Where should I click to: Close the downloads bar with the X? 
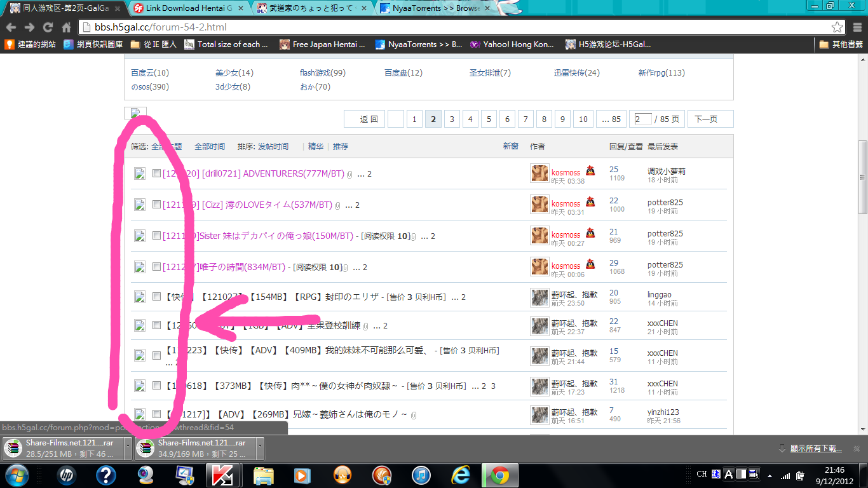coord(857,449)
